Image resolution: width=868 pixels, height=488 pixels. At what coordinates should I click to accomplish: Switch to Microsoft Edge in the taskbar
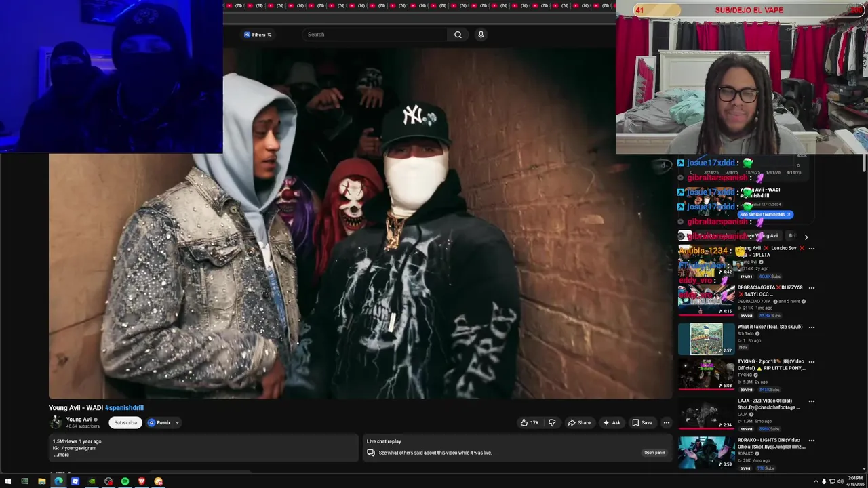pyautogui.click(x=58, y=481)
